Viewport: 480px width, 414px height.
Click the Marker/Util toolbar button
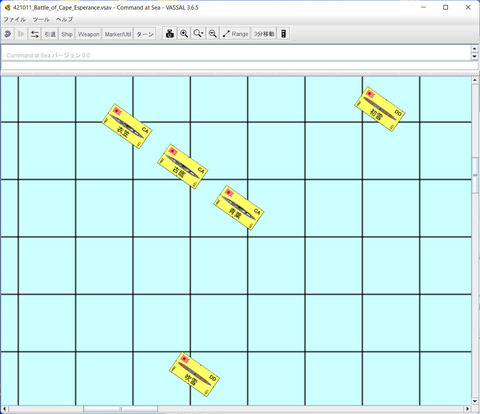coord(118,34)
